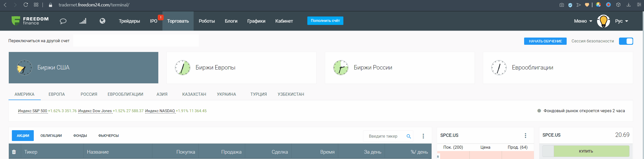Select the Еврооблигации card with clock
Screen dimensions: 644x159
click(558, 68)
